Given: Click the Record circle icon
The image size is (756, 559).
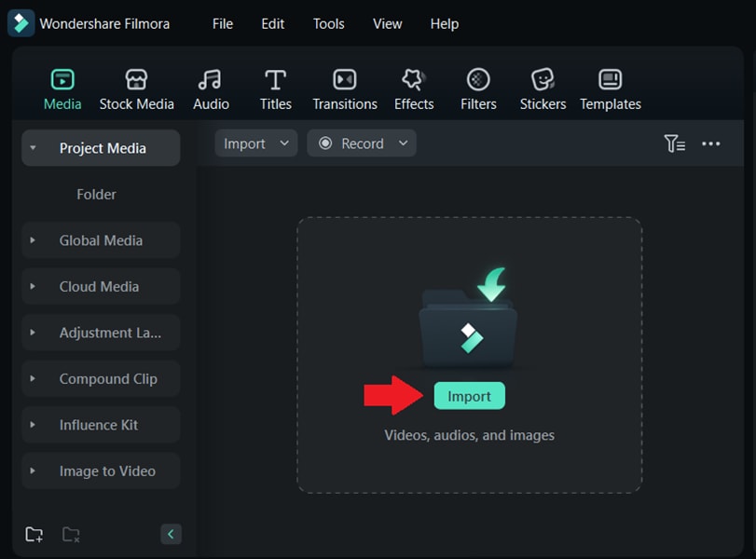Looking at the screenshot, I should pos(325,143).
